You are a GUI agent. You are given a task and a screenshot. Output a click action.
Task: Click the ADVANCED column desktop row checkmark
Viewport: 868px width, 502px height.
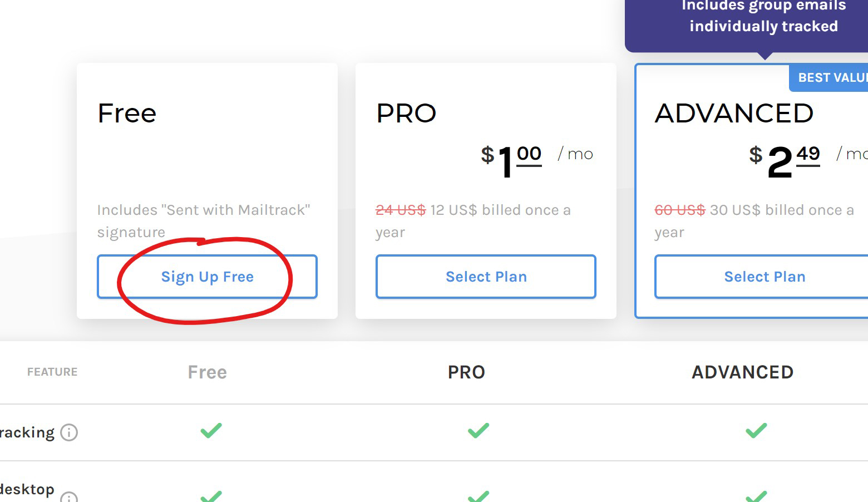[756, 495]
